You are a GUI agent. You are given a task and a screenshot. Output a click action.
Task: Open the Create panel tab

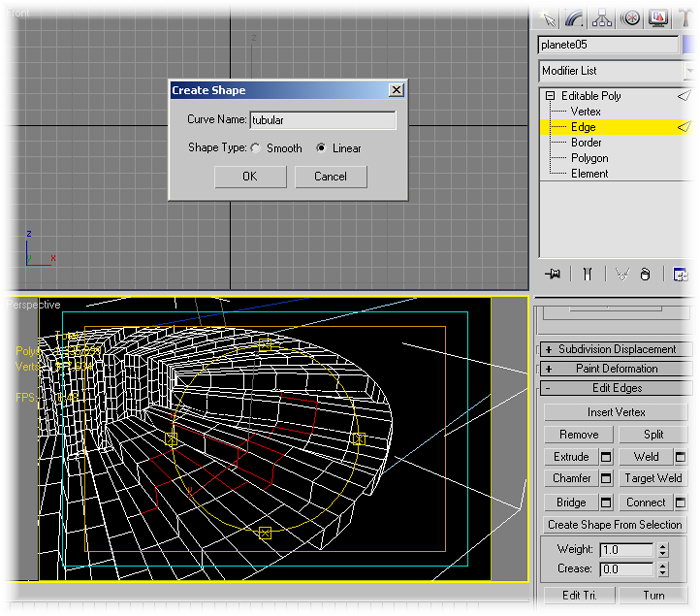point(549,17)
